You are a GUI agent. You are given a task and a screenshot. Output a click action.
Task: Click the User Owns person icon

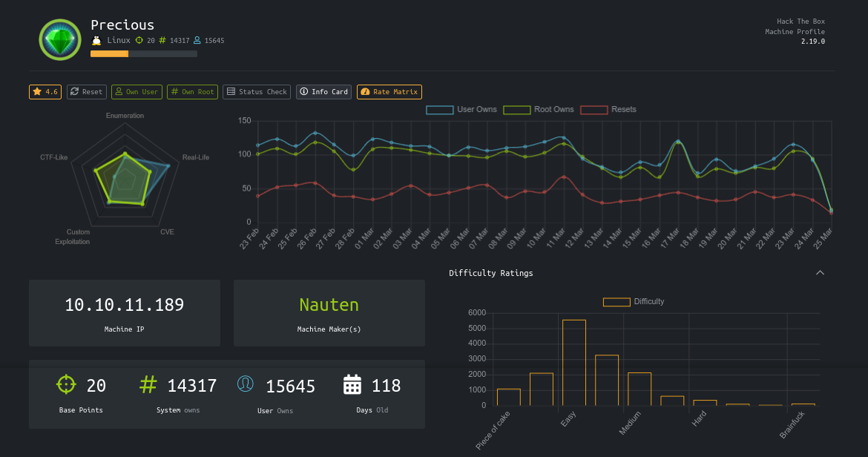pos(246,384)
